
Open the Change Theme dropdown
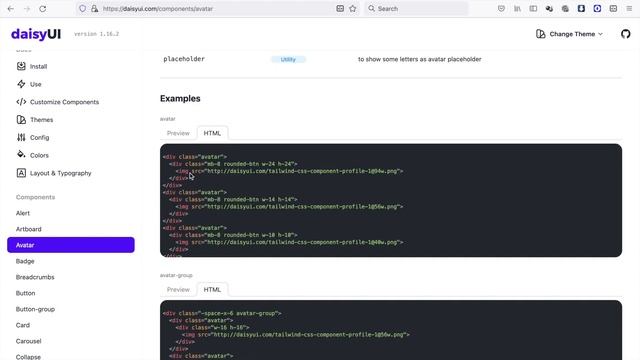[x=569, y=34]
